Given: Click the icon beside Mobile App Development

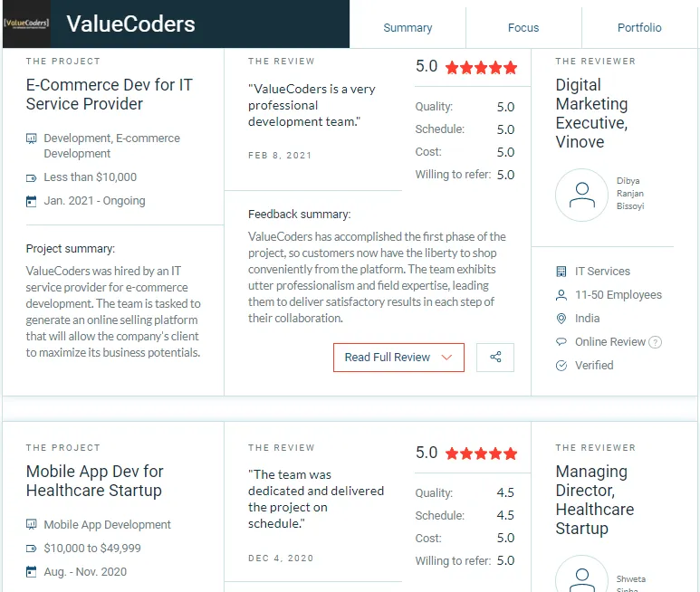Looking at the screenshot, I should coord(32,525).
